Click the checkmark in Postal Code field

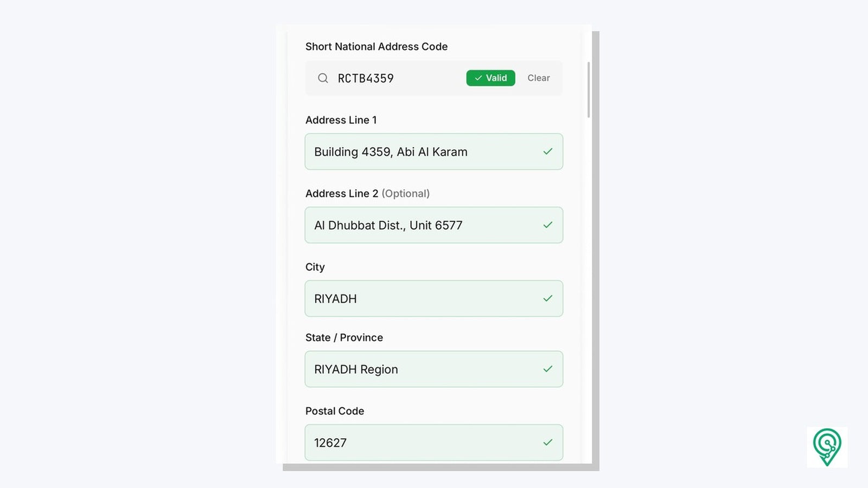548,442
